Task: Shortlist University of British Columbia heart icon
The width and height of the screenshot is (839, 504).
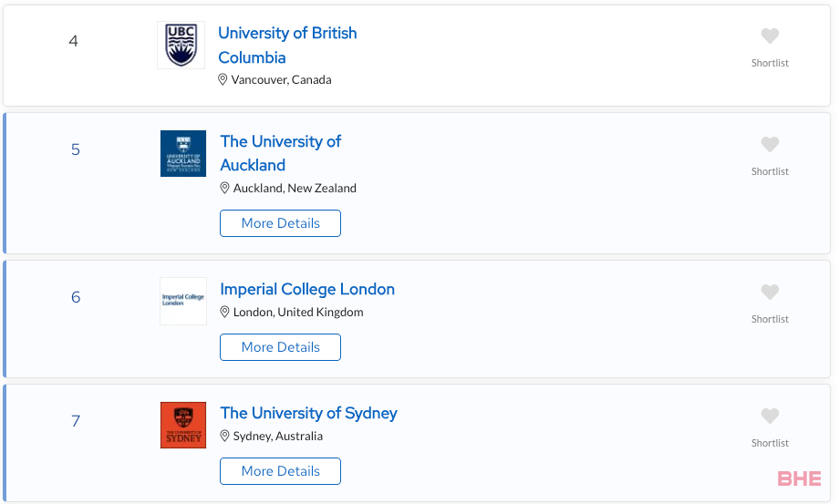Action: click(x=770, y=36)
